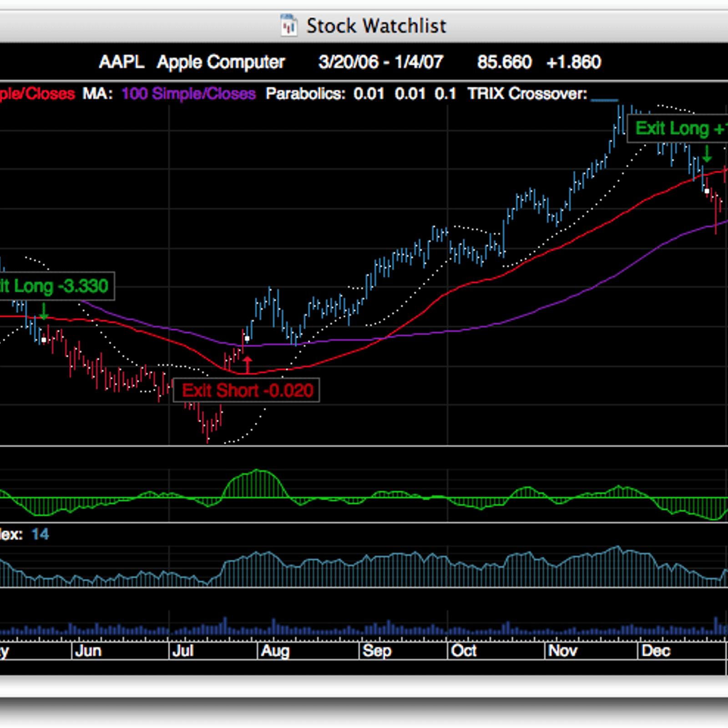Click the TRIX Crossover label

tap(527, 94)
